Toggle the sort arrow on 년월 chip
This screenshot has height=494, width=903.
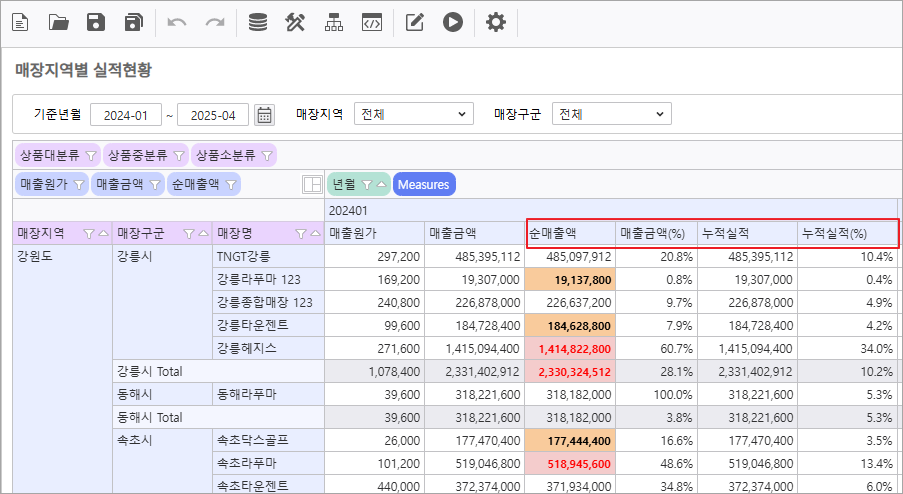click(x=382, y=184)
